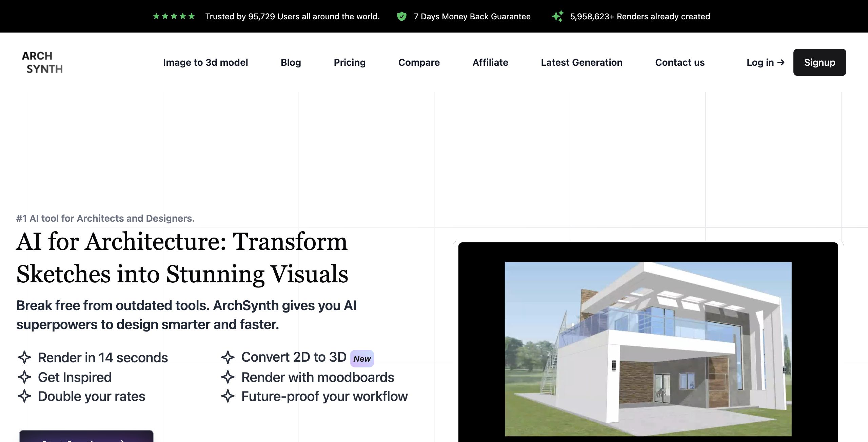
Task: Click 'Trusted by 95,729 Users' text
Action: pyautogui.click(x=292, y=16)
